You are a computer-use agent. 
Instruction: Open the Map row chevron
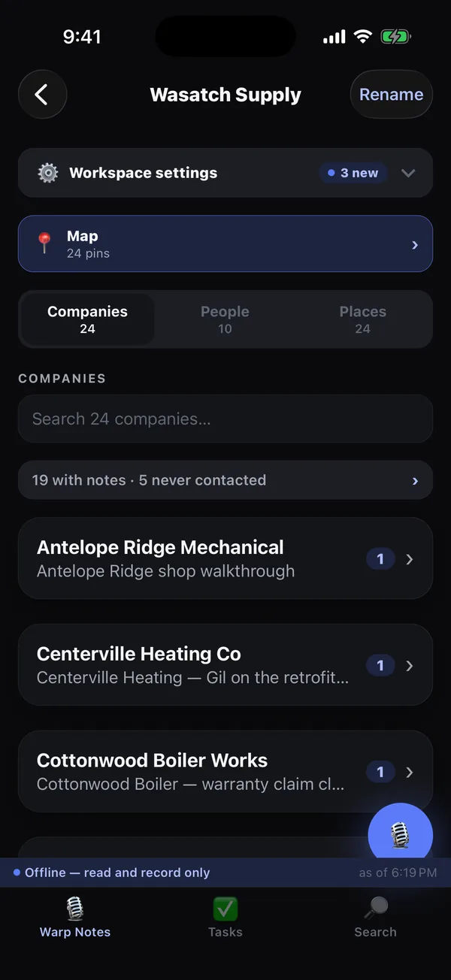tap(415, 245)
